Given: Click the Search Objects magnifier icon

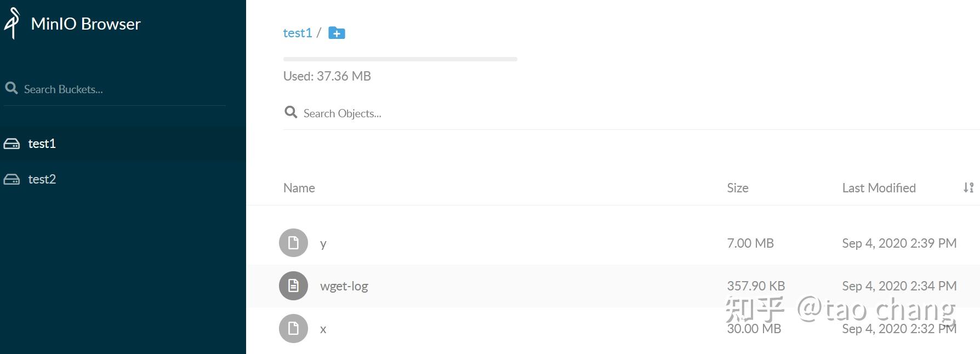Looking at the screenshot, I should 290,112.
